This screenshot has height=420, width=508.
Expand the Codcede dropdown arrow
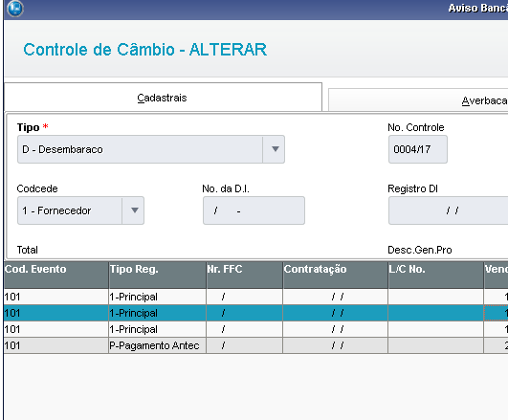(135, 210)
